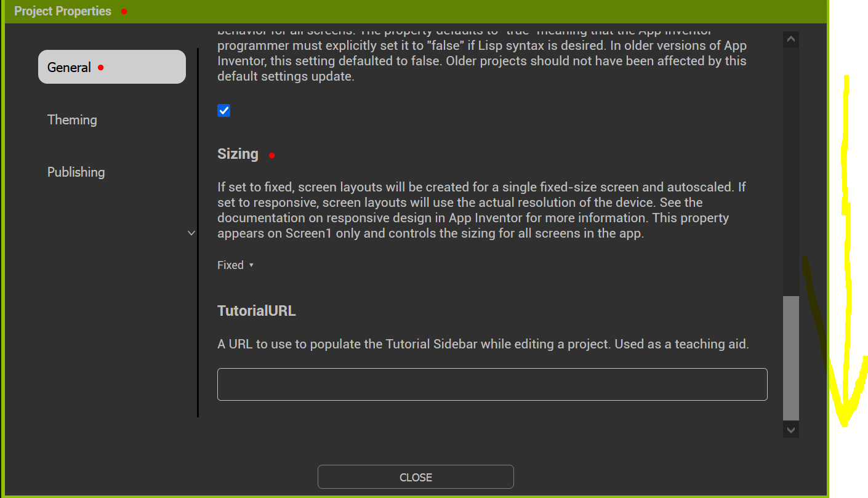Change Sizing from Fixed to responsive
Viewport: 868px width, 498px height.
click(x=236, y=265)
